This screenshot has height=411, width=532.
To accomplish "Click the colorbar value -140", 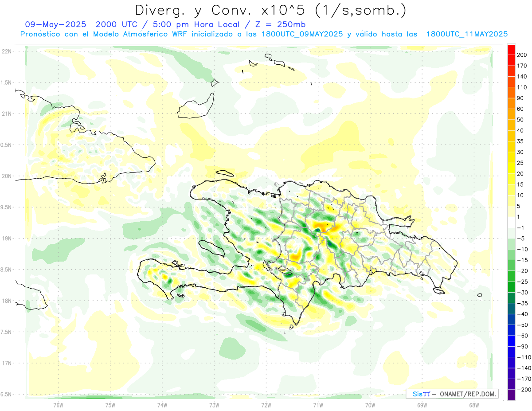I will (x=524, y=368).
